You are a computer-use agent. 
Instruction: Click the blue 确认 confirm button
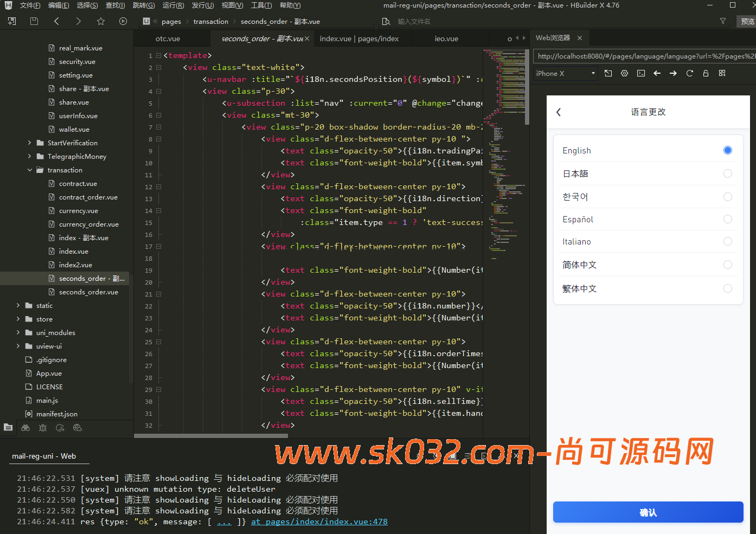pos(648,512)
